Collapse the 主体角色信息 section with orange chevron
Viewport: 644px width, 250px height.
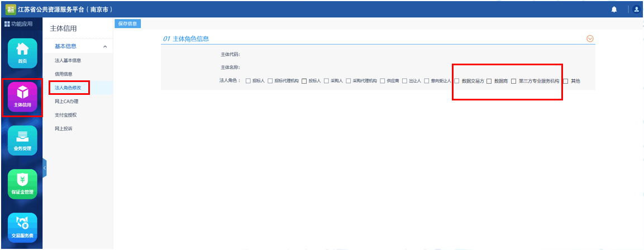click(x=590, y=39)
